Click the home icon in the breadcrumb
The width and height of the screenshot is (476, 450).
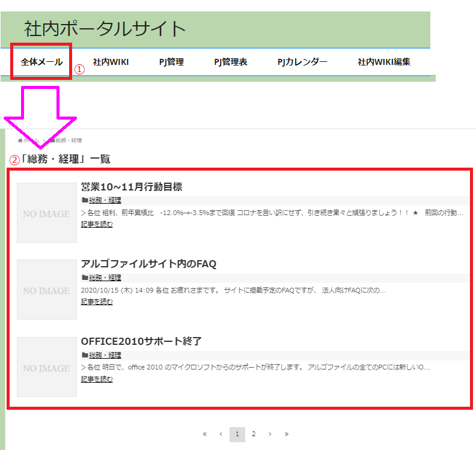coord(20,140)
